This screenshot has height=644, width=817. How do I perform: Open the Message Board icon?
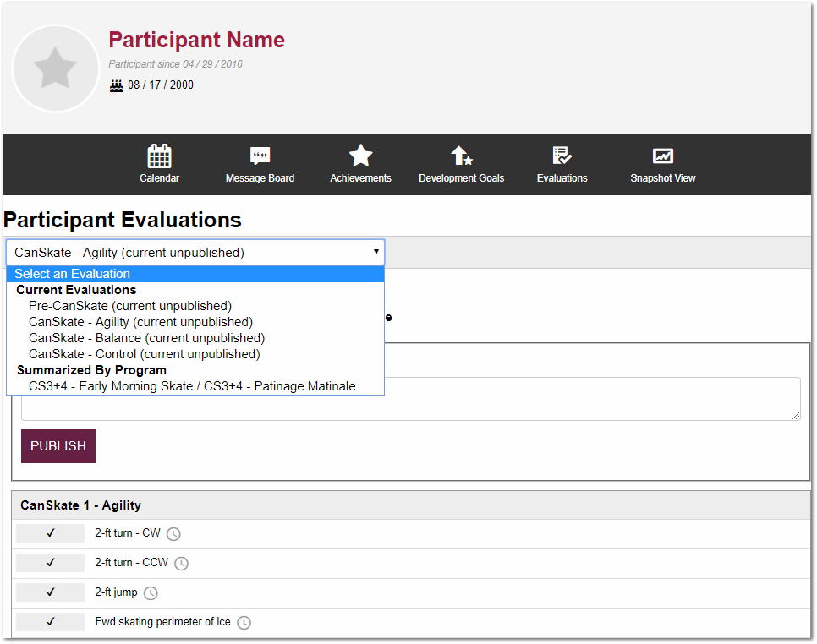tap(260, 156)
